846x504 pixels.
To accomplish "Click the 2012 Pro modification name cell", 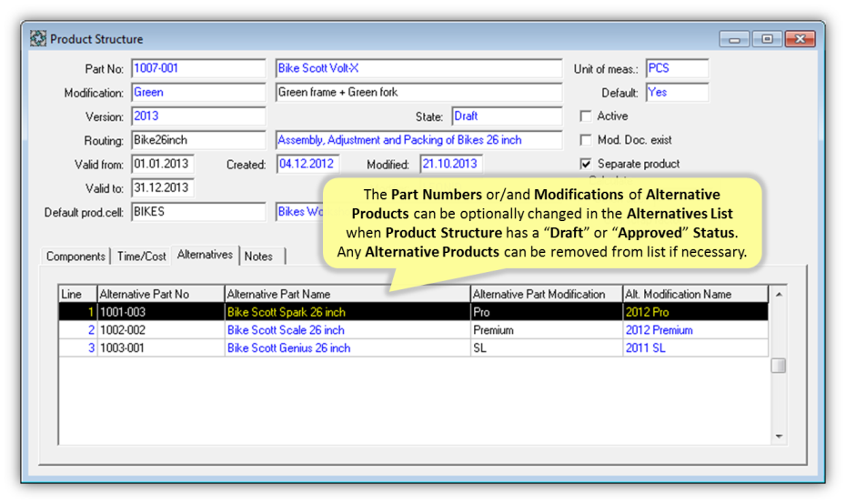I will click(x=696, y=312).
